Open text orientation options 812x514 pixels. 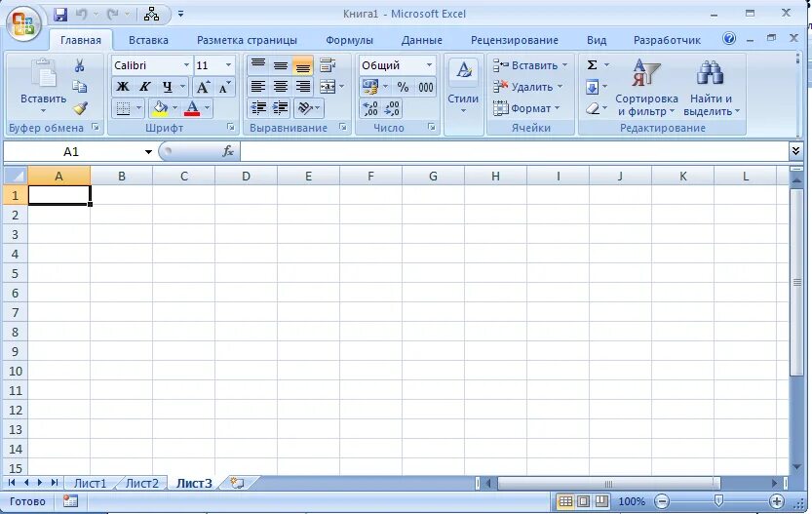click(x=308, y=107)
